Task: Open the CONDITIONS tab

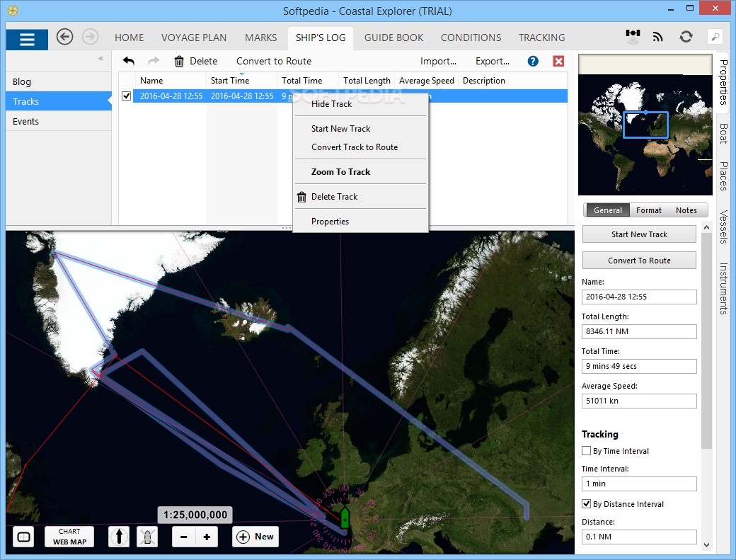Action: click(471, 38)
